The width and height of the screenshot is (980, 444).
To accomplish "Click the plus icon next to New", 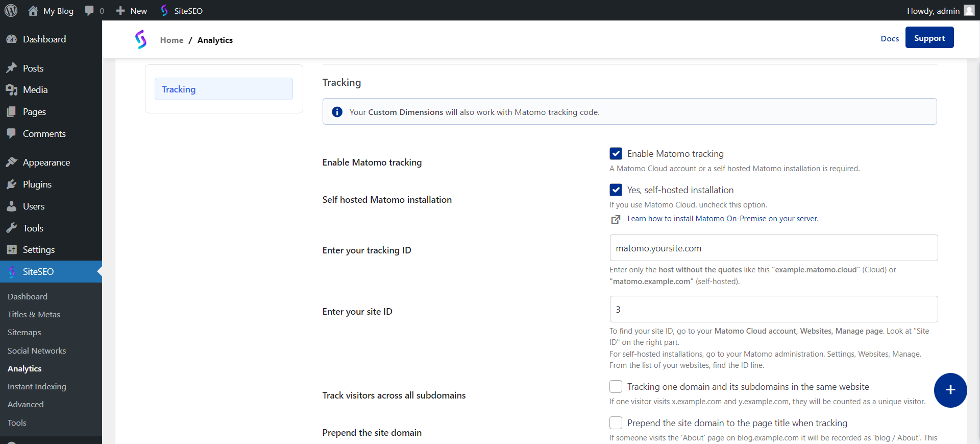I will point(120,11).
